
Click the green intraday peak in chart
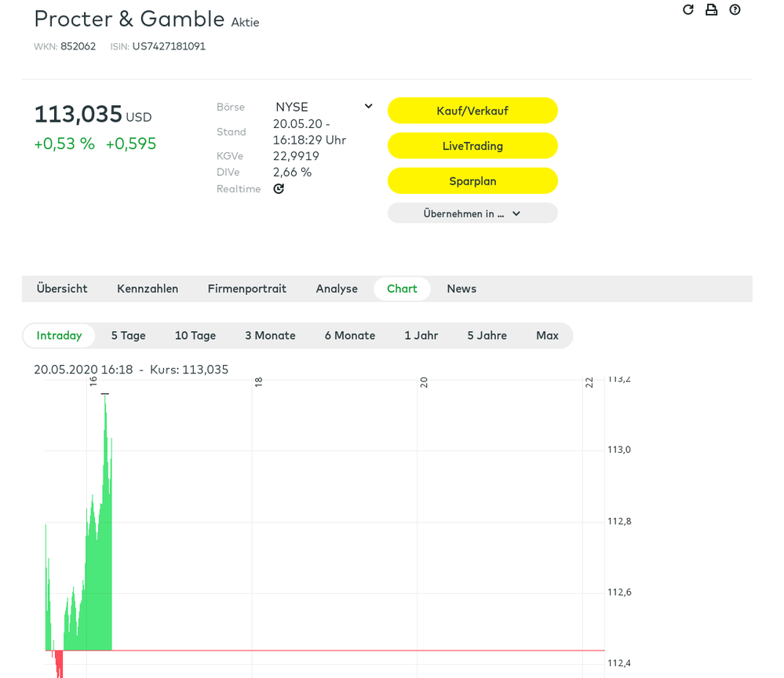click(105, 400)
